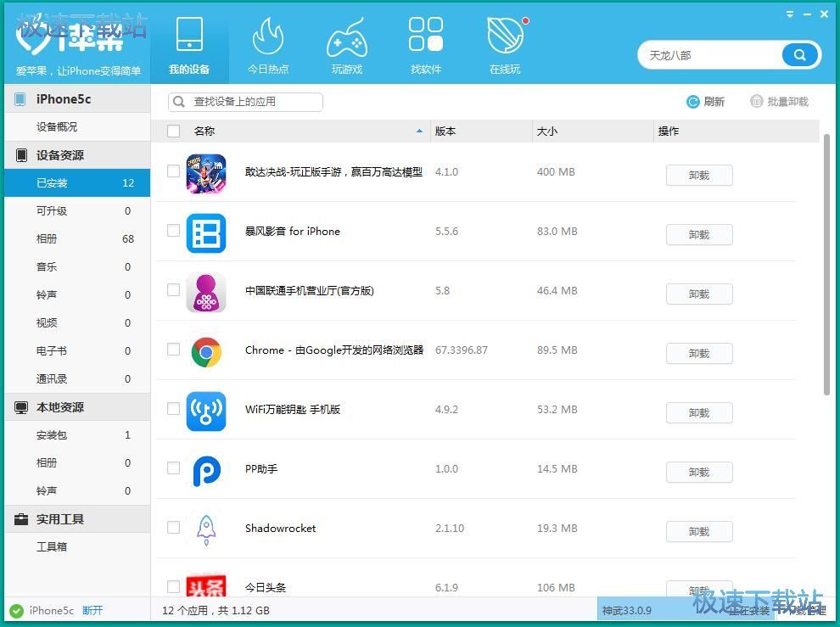Check the 暴风影音 for iPhone checkbox

[173, 231]
